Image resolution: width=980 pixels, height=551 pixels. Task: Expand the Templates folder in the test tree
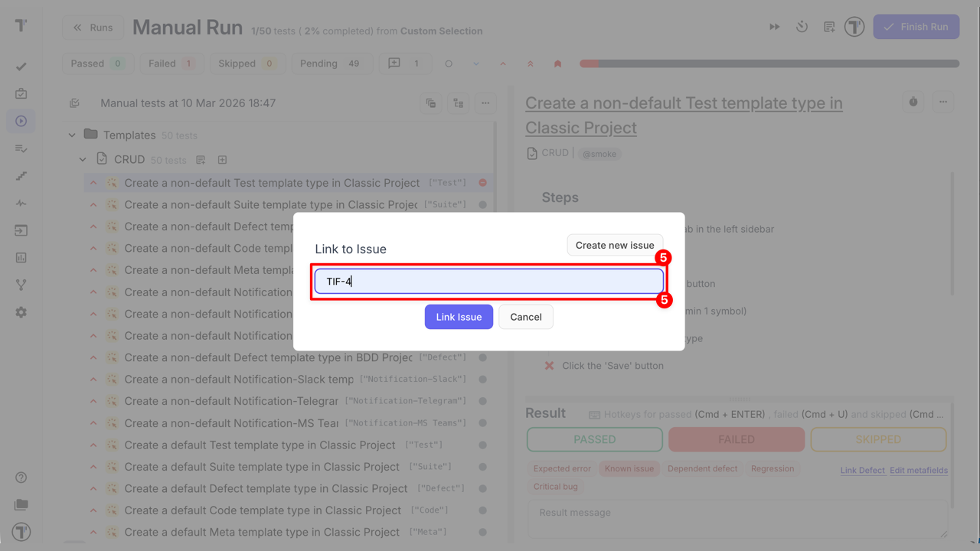(71, 134)
